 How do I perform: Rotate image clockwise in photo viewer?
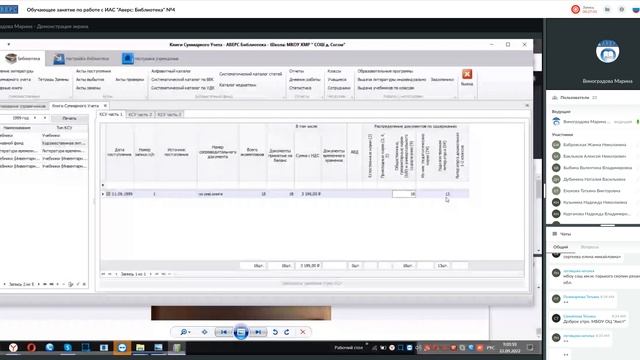click(x=287, y=332)
